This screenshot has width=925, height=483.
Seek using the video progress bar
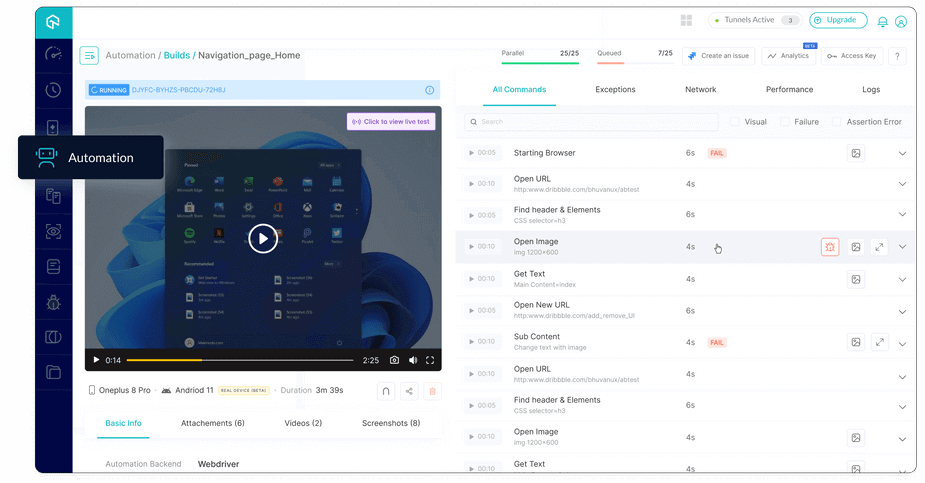click(240, 360)
